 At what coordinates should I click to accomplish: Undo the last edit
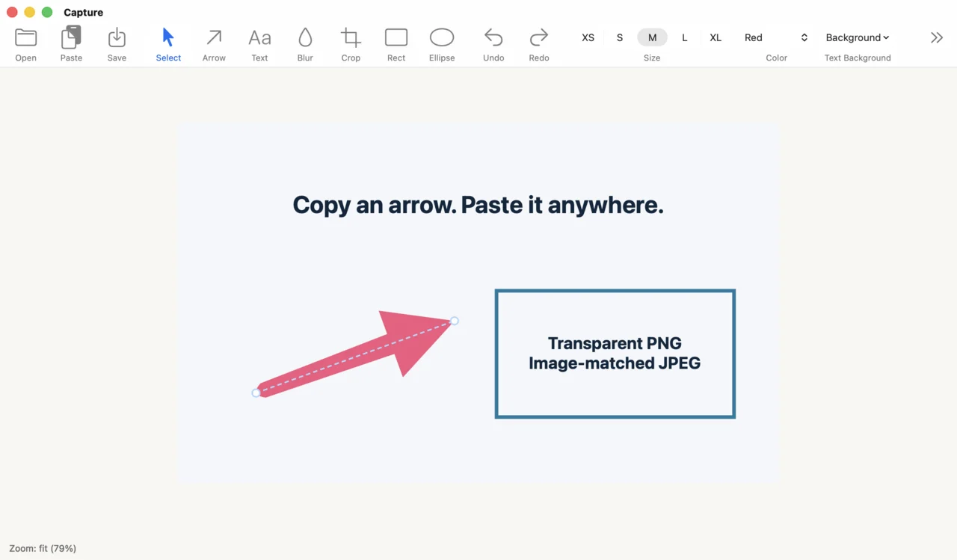[x=493, y=44]
